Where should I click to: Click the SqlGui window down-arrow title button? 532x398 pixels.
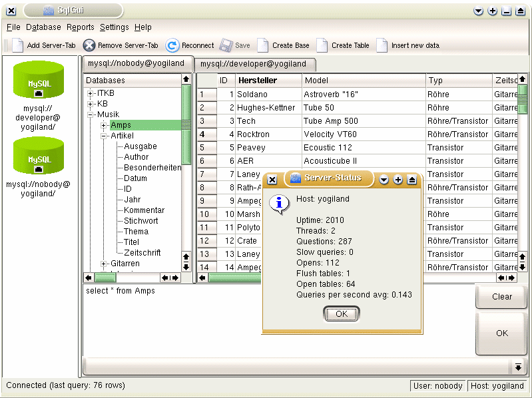(x=478, y=11)
